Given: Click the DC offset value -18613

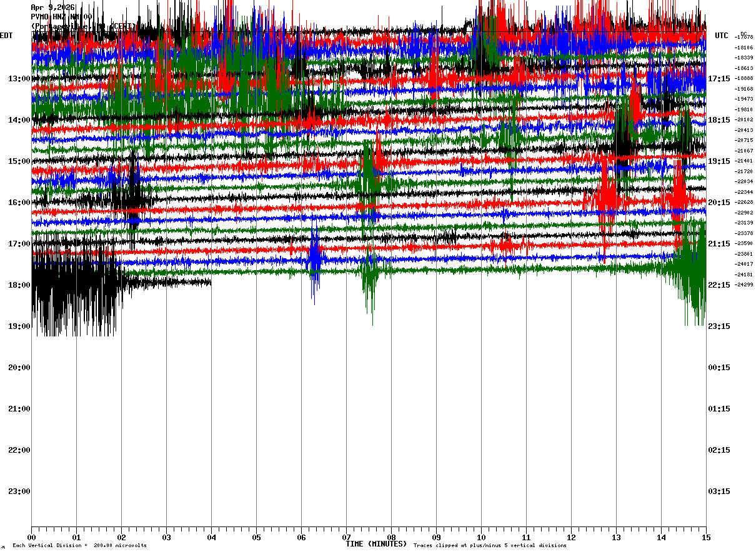Looking at the screenshot, I should [744, 68].
